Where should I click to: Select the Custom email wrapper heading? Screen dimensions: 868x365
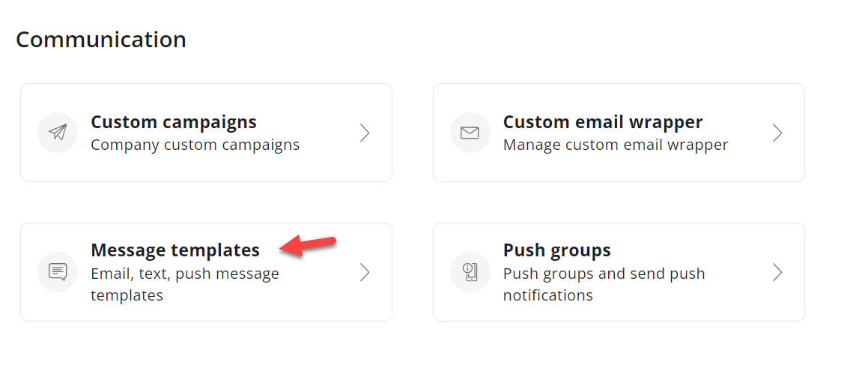[x=603, y=122]
